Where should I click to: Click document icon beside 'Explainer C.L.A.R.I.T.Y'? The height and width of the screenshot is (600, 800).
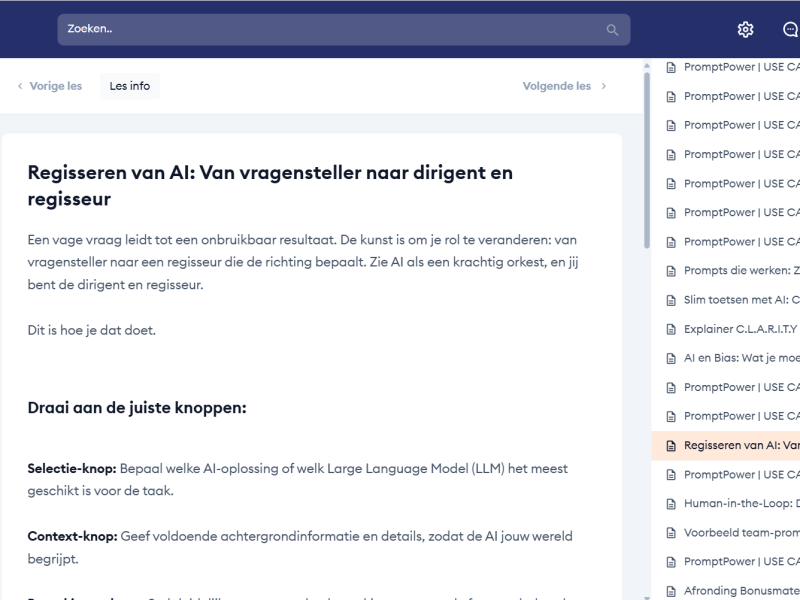click(x=672, y=329)
